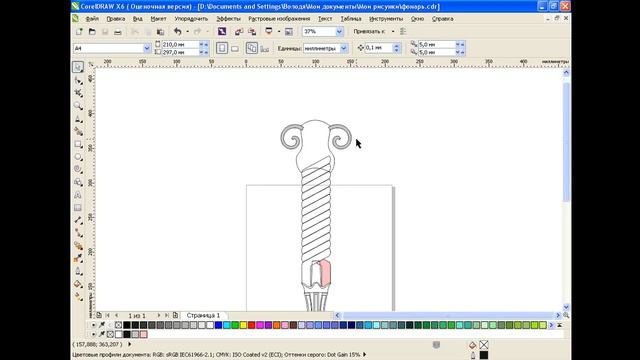The height and width of the screenshot is (360, 640).
Task: Select the Outline Pen tool
Action: [78, 271]
